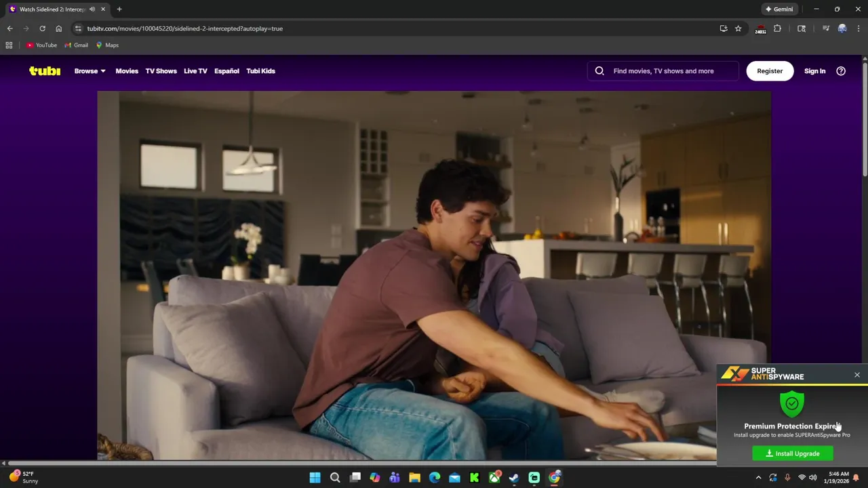View site information icon in address bar
The image size is (868, 488).
coord(78,28)
